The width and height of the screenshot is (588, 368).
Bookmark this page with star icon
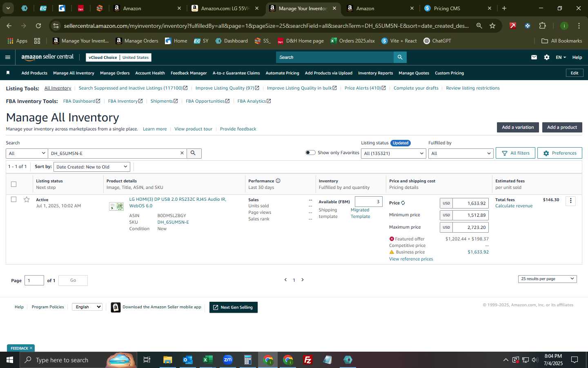click(x=492, y=26)
